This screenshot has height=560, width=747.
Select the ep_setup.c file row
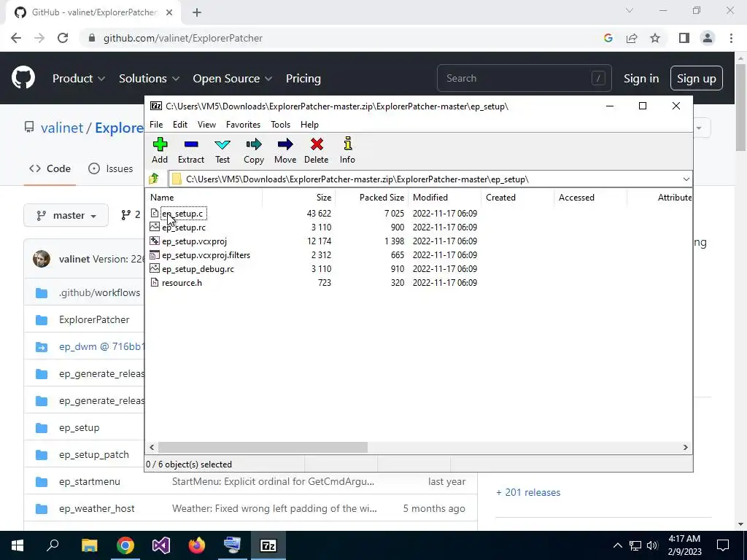182,214
